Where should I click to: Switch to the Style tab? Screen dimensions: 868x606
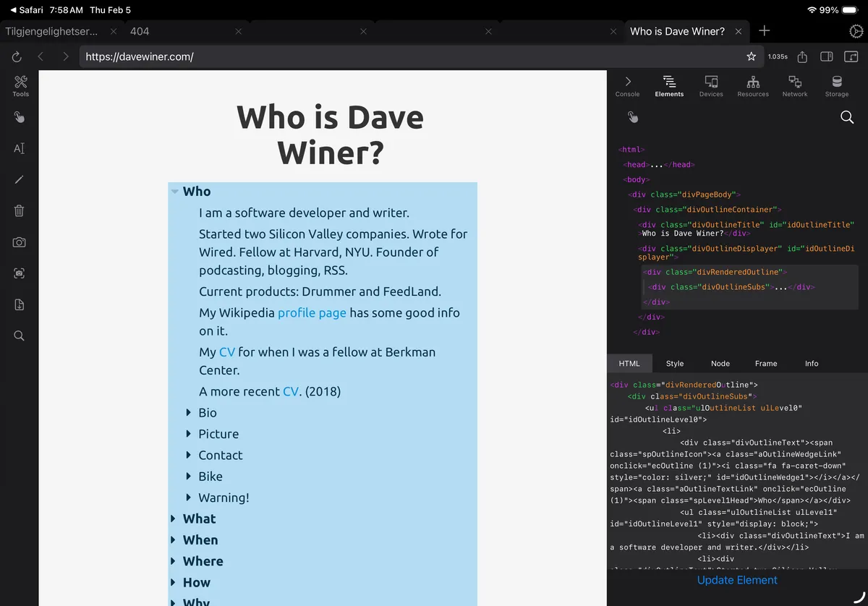pyautogui.click(x=674, y=363)
